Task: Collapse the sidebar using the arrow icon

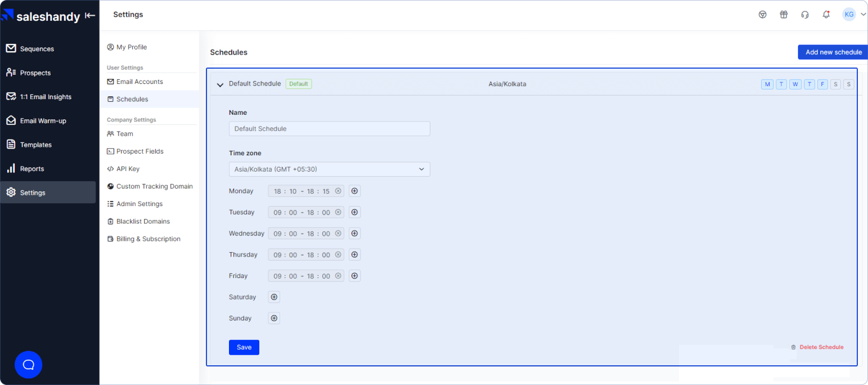Action: point(90,16)
